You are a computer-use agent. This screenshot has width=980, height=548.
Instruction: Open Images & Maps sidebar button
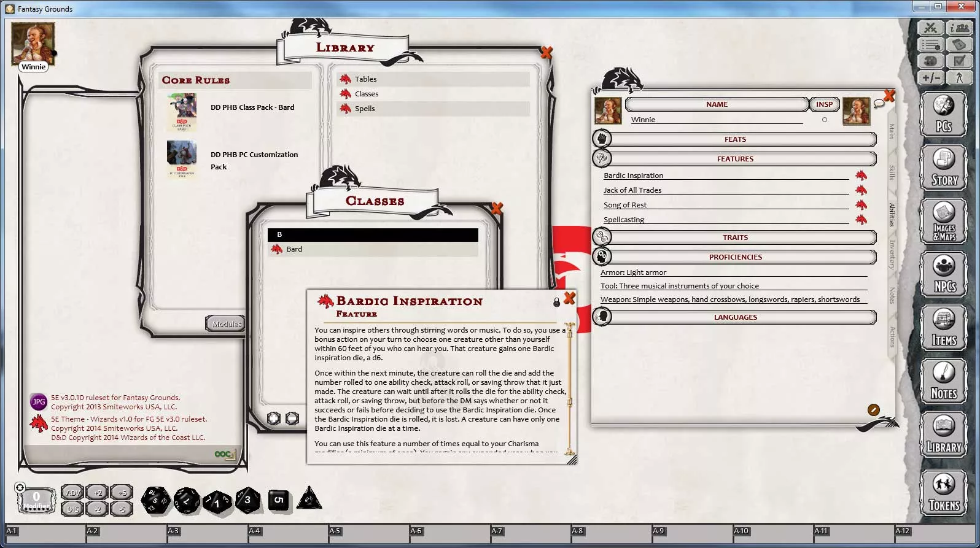(944, 222)
